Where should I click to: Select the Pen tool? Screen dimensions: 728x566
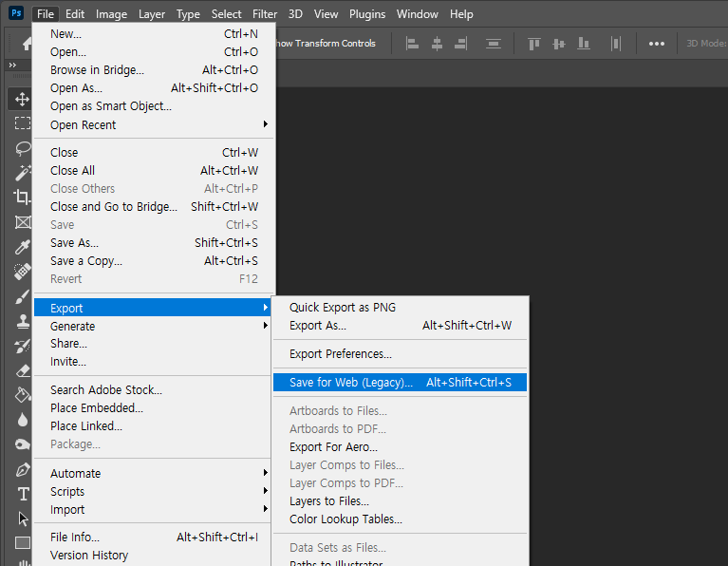click(x=22, y=470)
